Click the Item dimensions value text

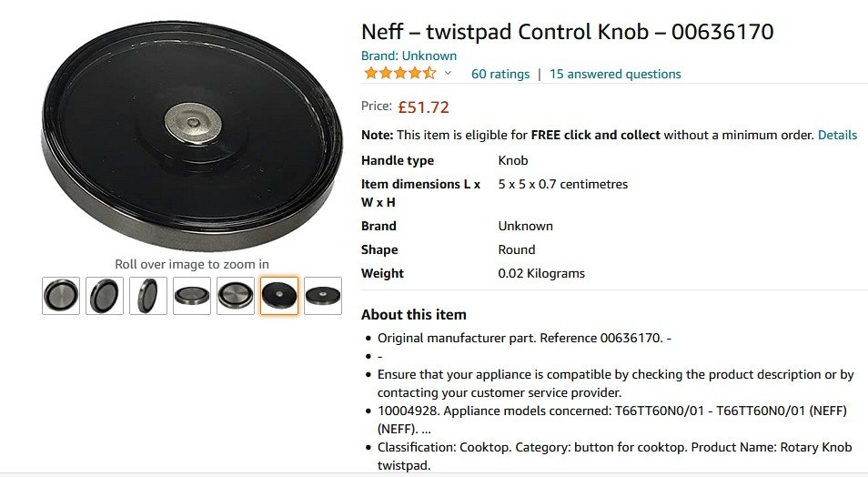(x=562, y=184)
